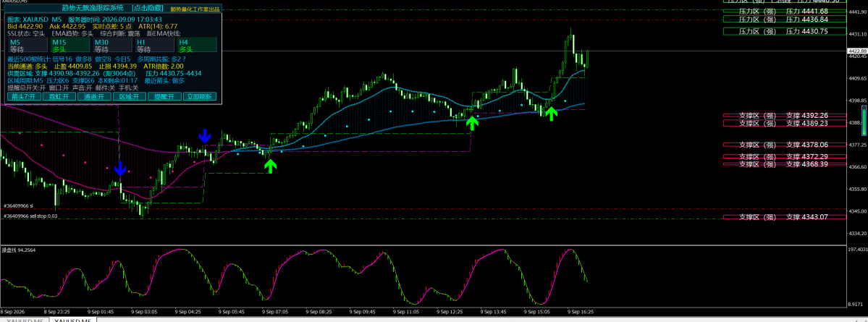Click the 服务器时间 2026.09.09 17:03:43 text
This screenshot has height=322, width=868.
pos(114,19)
